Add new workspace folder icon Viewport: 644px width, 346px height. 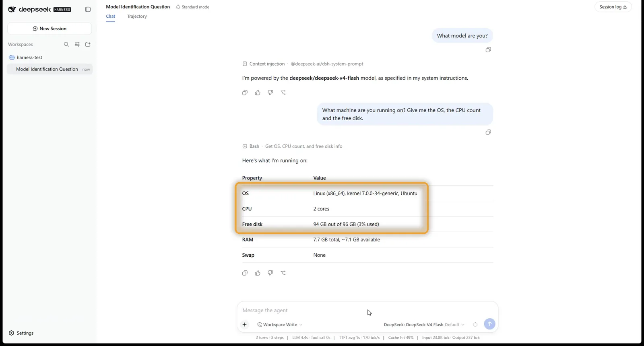point(88,44)
